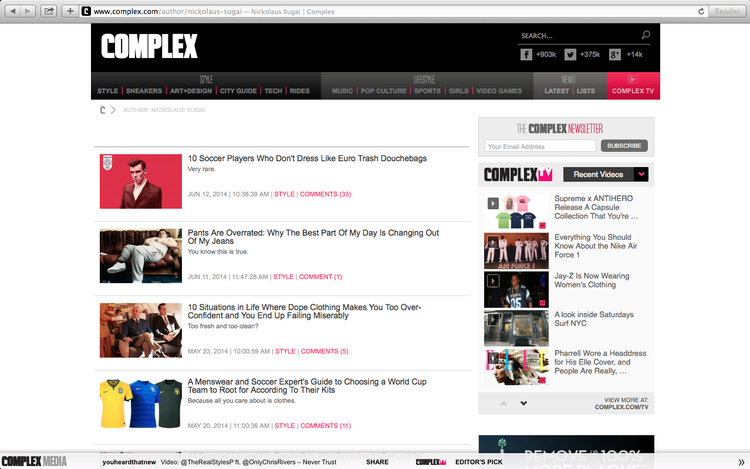Open the Pants Are Overrated article title
The image size is (750, 469).
click(x=313, y=237)
